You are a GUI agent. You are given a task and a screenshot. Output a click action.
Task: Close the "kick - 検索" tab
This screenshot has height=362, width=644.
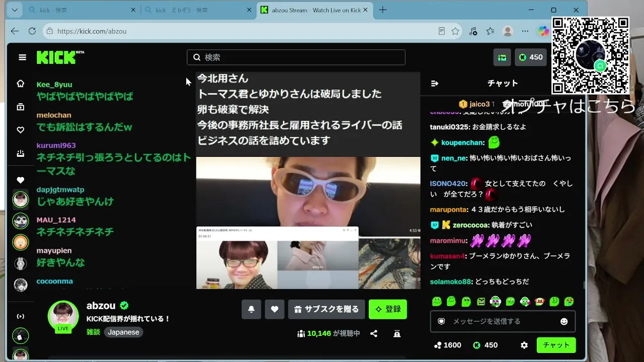(x=133, y=10)
